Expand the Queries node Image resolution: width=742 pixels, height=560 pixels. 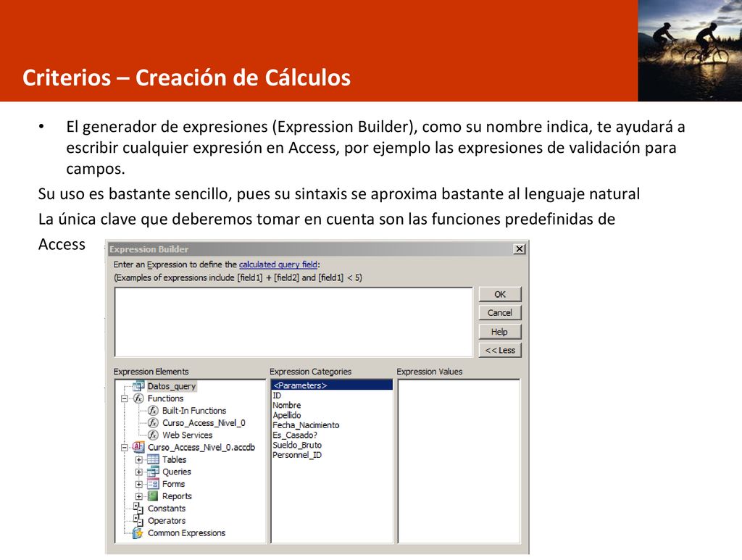(x=138, y=472)
